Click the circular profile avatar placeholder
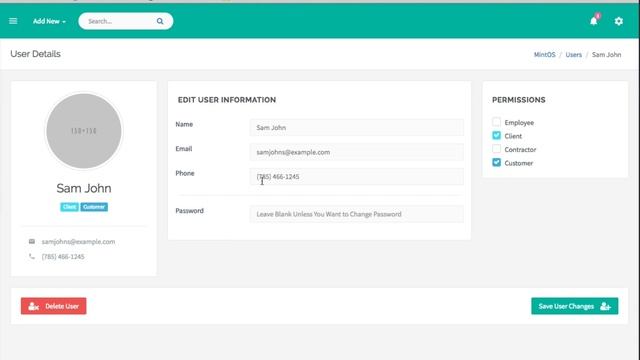 (x=84, y=131)
